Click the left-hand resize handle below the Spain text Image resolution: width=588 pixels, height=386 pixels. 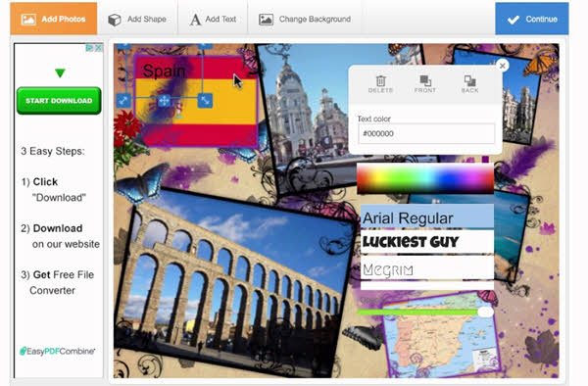coord(123,101)
